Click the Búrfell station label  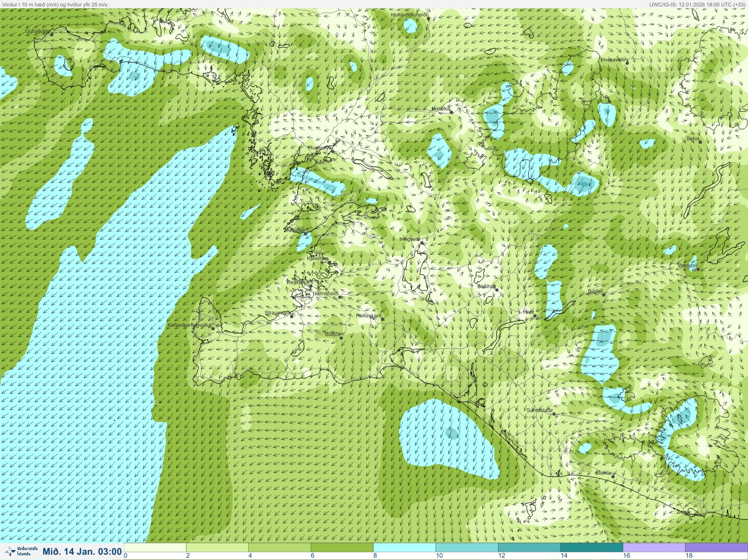(x=595, y=291)
